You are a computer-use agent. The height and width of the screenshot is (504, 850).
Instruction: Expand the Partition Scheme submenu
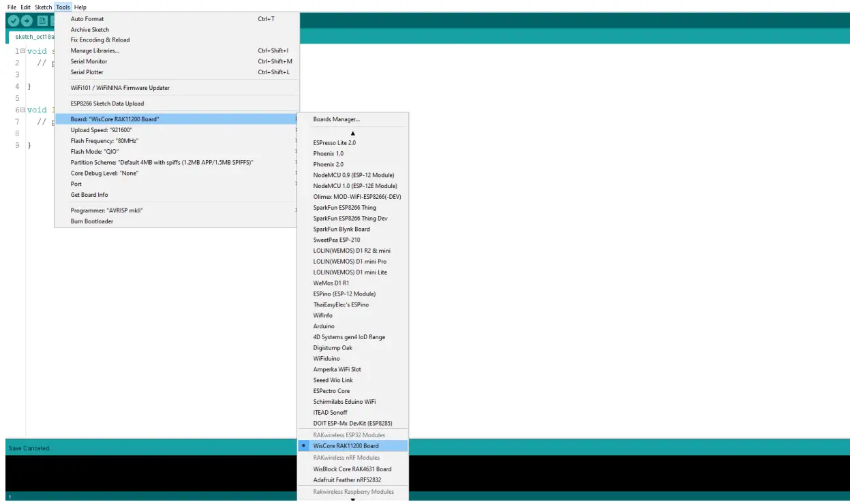(177, 163)
